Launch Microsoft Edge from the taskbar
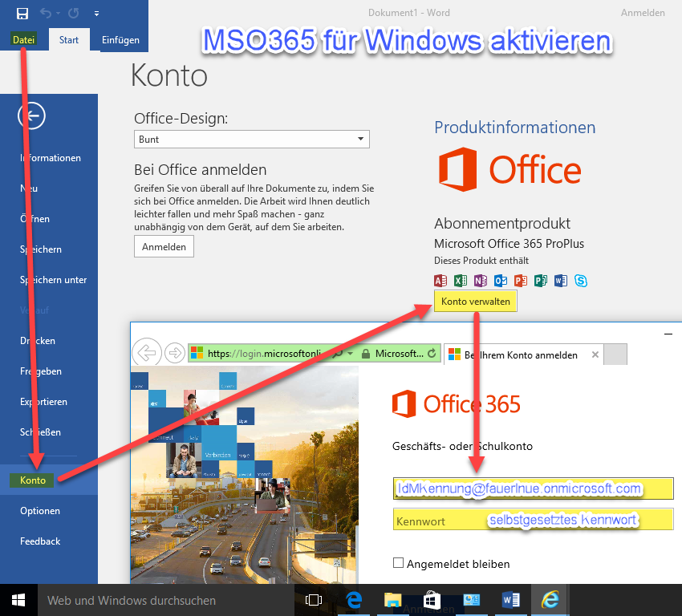682x616 pixels. (354, 600)
